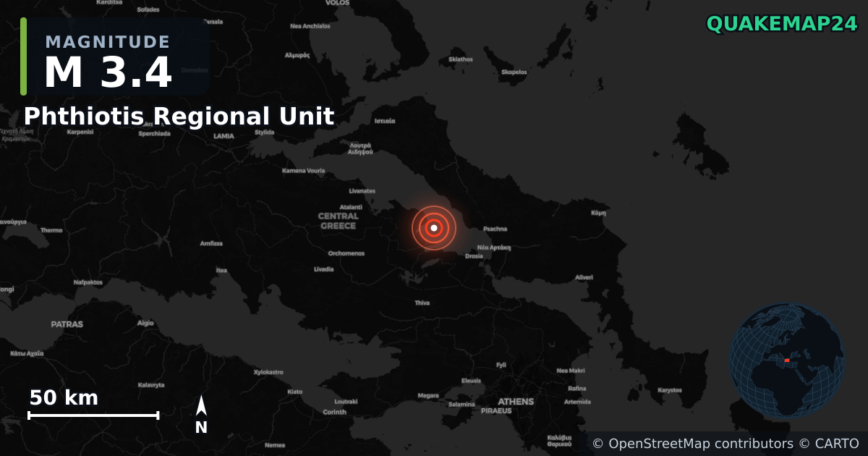Viewport: 868px width, 456px height.
Task: Click the Skopelos island label
Action: (x=514, y=72)
